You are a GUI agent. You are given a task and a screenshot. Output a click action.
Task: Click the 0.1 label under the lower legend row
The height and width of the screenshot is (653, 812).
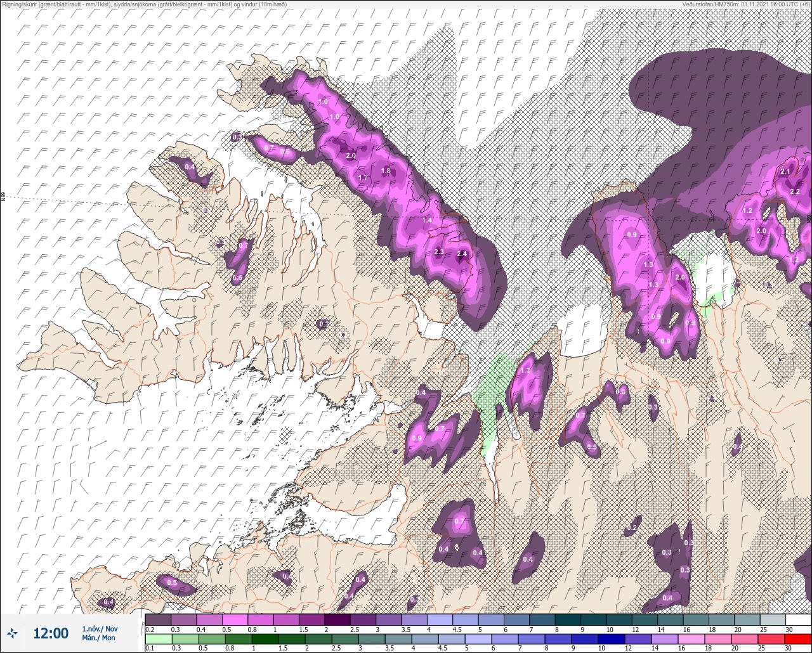(150, 649)
